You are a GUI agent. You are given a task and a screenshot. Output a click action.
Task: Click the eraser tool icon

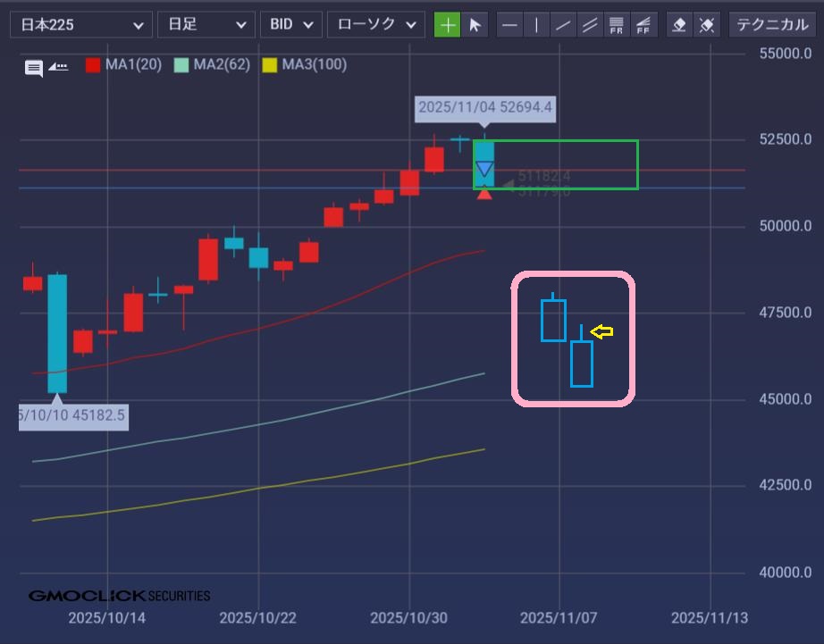tap(679, 24)
